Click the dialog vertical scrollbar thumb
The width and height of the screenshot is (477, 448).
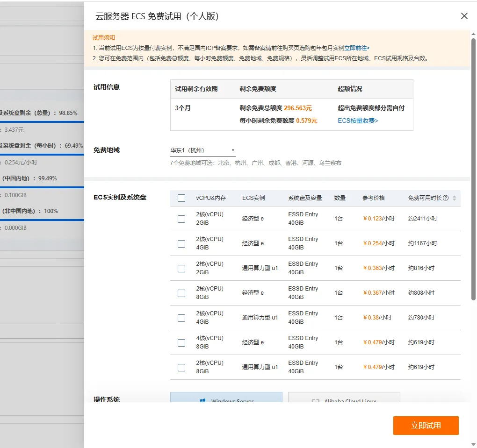pos(473,169)
